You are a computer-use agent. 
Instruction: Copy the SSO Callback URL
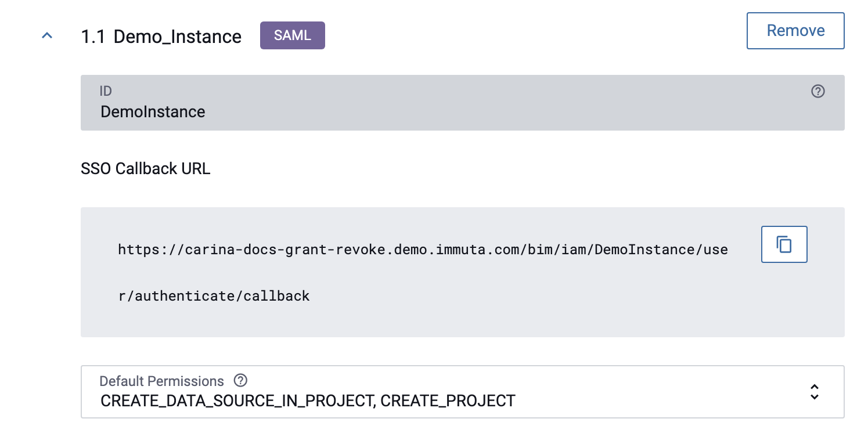click(x=784, y=244)
